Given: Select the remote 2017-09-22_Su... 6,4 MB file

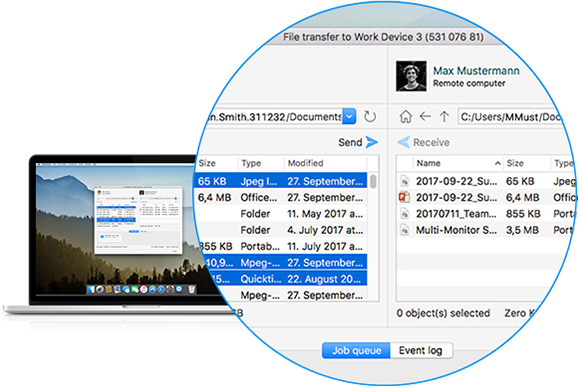Looking at the screenshot, I should [487, 197].
